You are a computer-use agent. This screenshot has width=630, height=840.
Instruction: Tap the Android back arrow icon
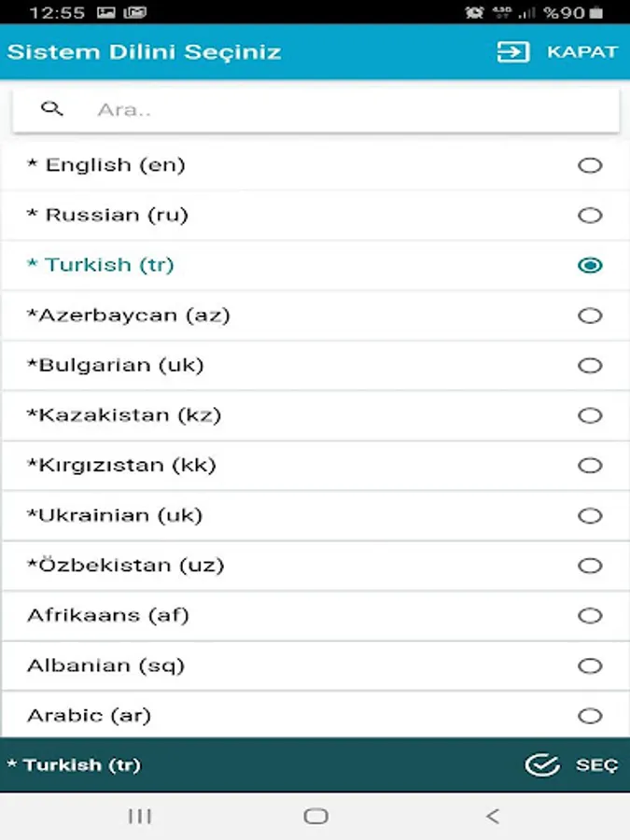tap(493, 817)
